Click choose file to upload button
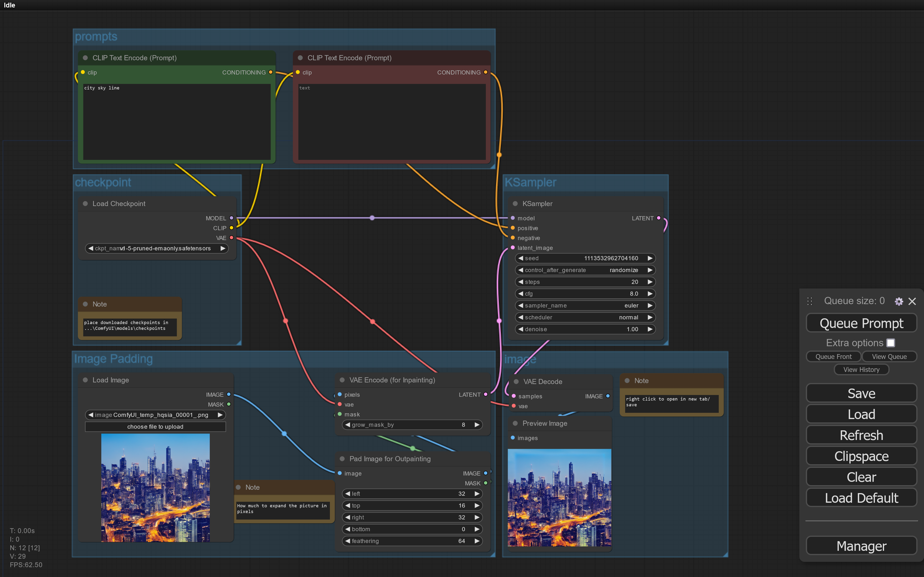Screen dimensions: 924x577 click(155, 427)
